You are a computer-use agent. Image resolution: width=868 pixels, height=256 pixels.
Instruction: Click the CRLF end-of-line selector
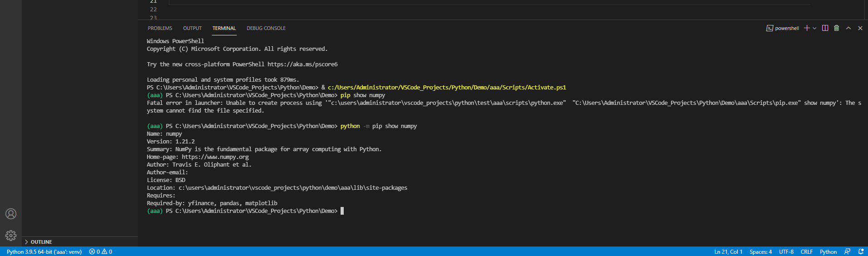pyautogui.click(x=806, y=252)
